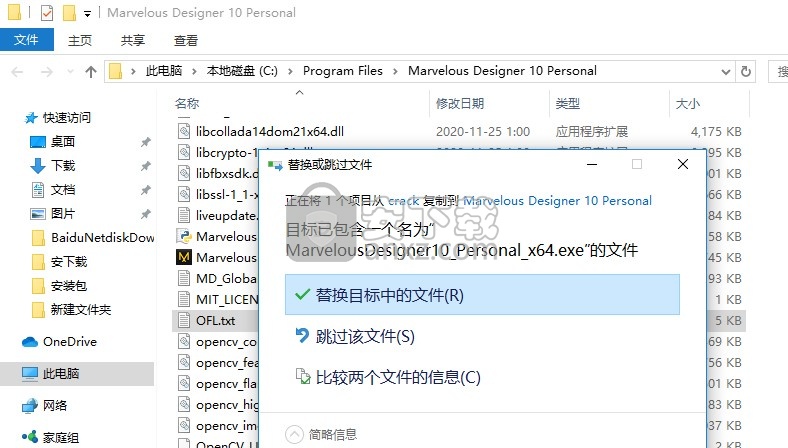The width and height of the screenshot is (788, 448).
Task: Click the opencv_fla dll file icon
Action: point(184,384)
